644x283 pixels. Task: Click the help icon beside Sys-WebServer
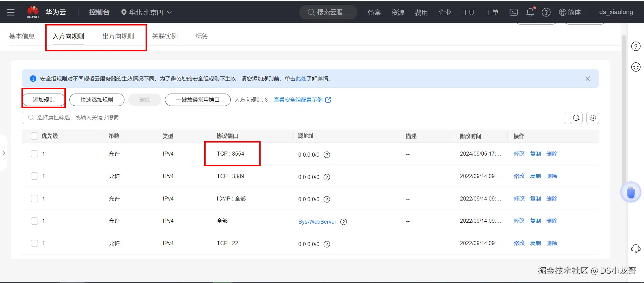click(343, 222)
